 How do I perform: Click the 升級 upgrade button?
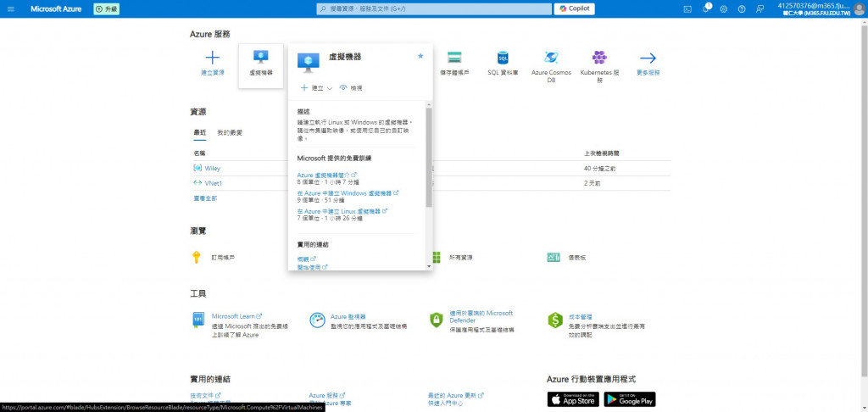[107, 8]
